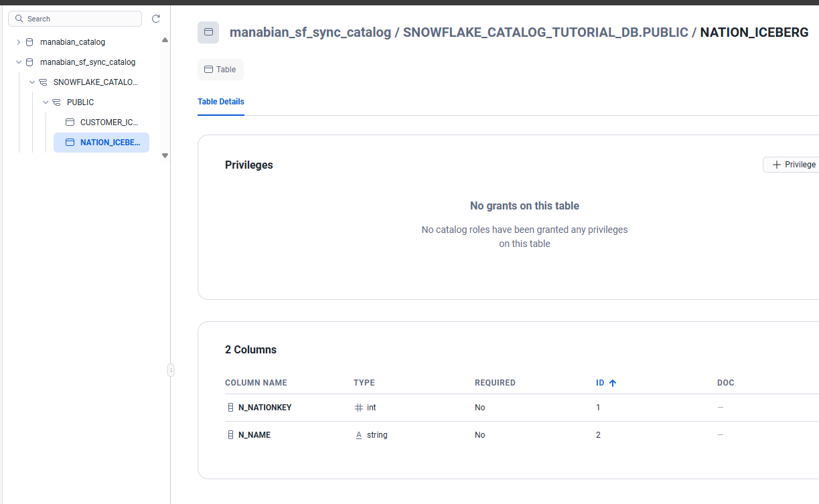Click the COLUMN NAME header
Viewport: 819px width, 504px height.
point(256,383)
